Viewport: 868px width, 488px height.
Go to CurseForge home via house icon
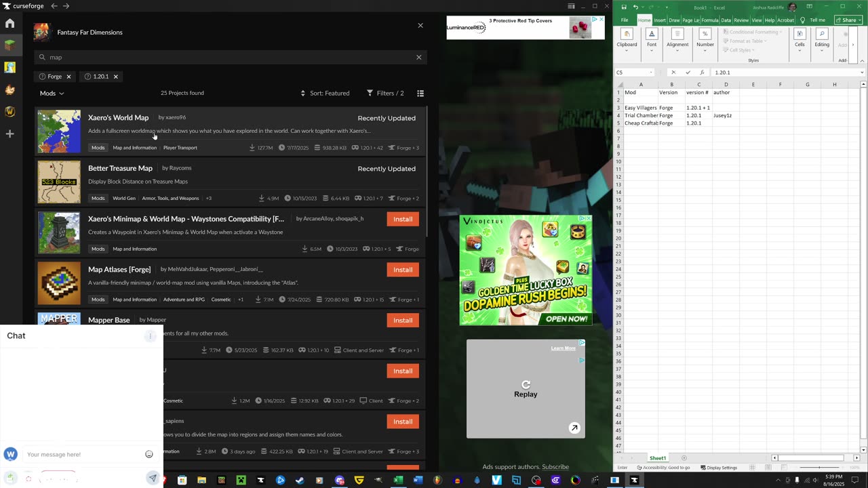(x=10, y=24)
